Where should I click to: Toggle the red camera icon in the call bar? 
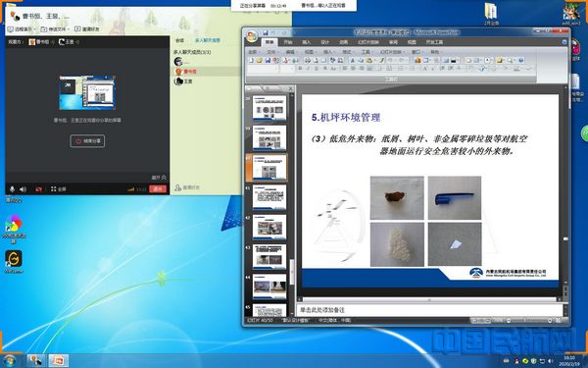38,189
